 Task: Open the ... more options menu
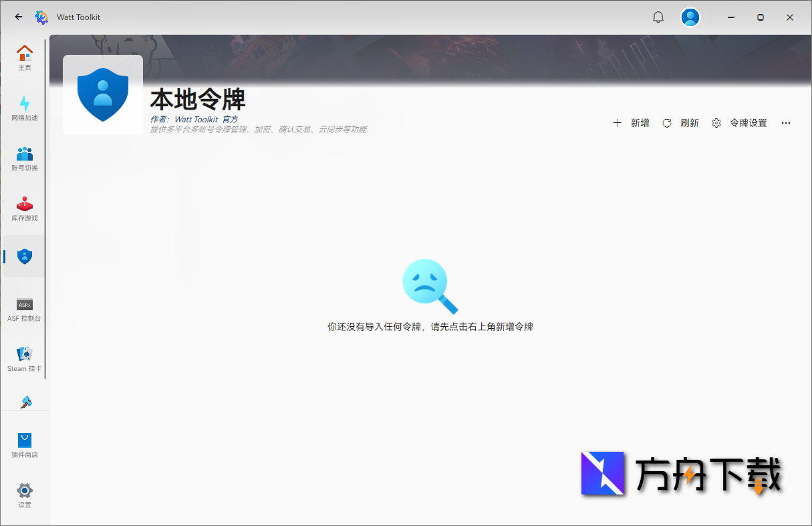coord(786,123)
